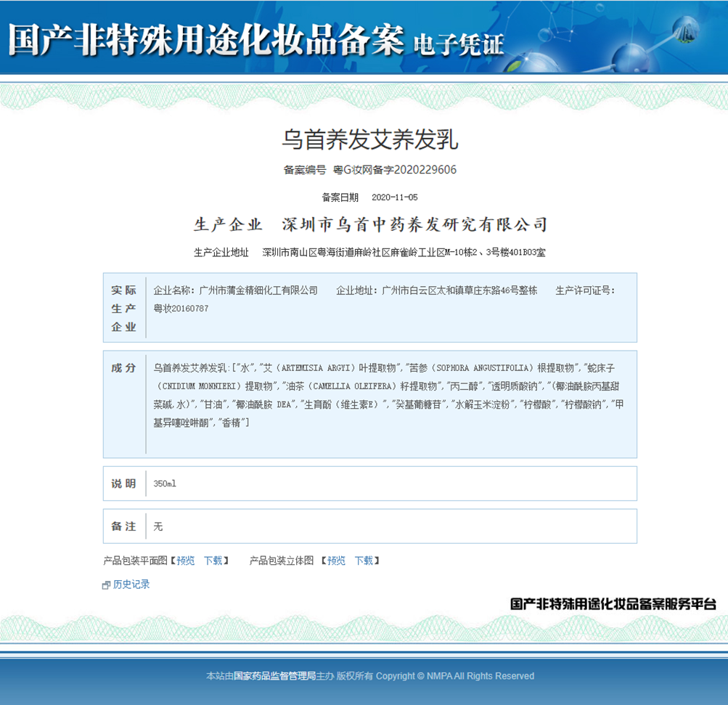Click the 生产企业地址 label

click(x=221, y=253)
